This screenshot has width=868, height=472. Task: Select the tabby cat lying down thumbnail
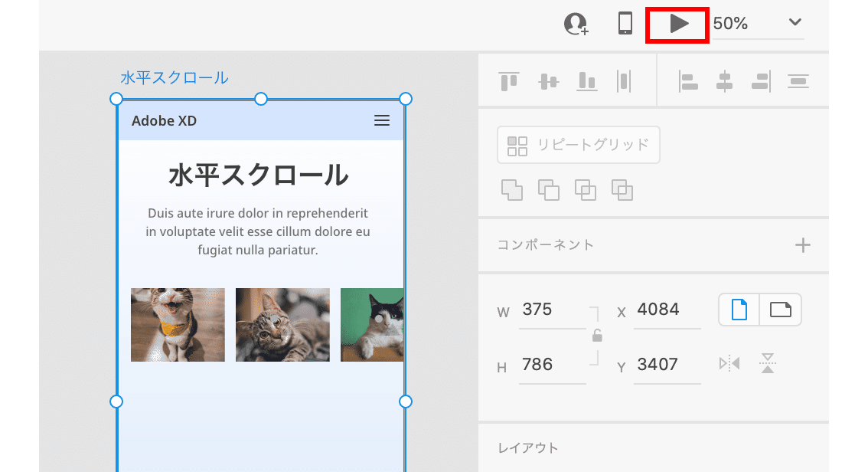pos(282,325)
